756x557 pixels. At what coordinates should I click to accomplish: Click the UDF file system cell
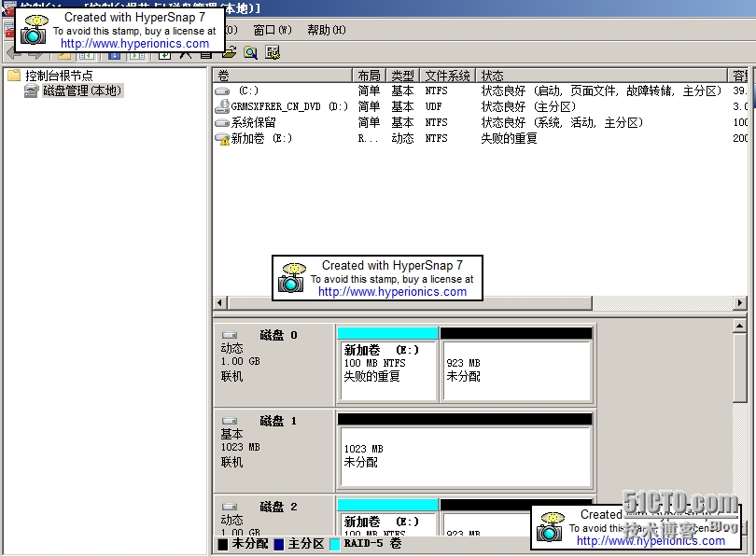(433, 106)
